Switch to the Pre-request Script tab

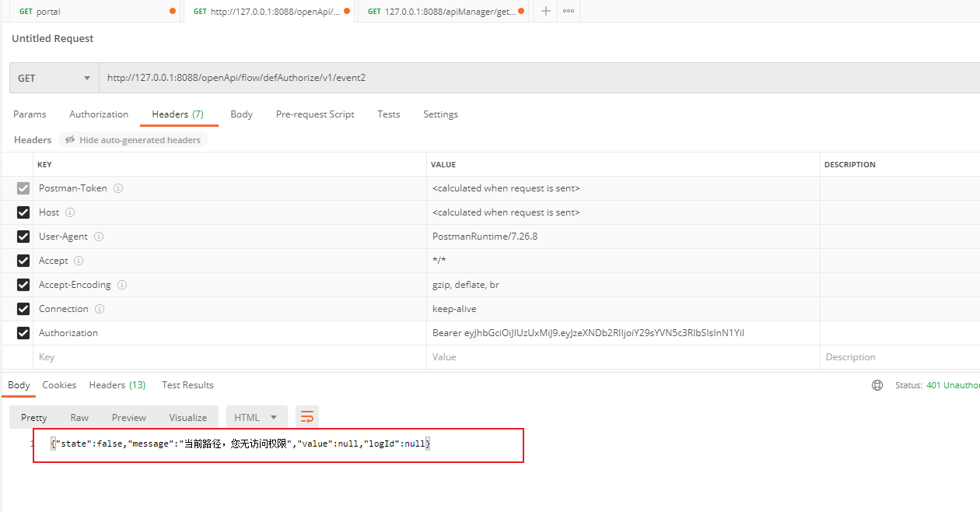coord(315,114)
